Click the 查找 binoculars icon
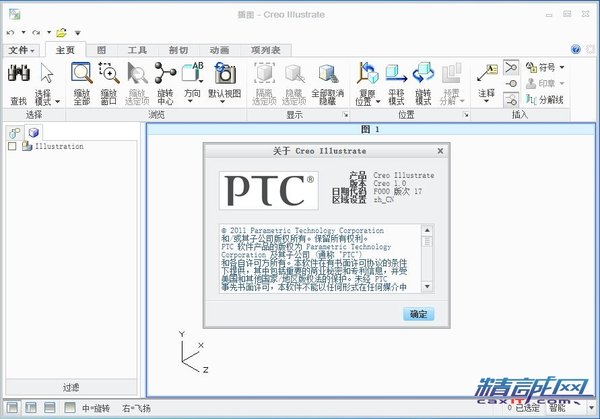 coord(19,73)
